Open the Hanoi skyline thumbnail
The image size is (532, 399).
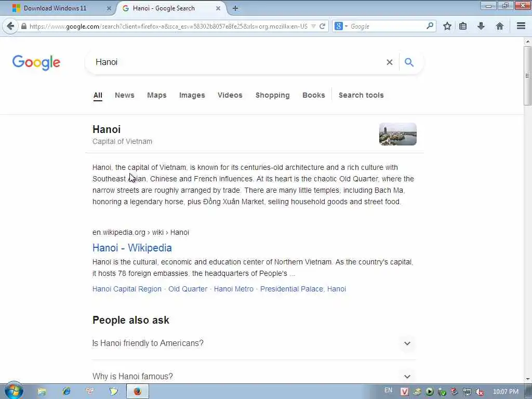[x=397, y=134]
